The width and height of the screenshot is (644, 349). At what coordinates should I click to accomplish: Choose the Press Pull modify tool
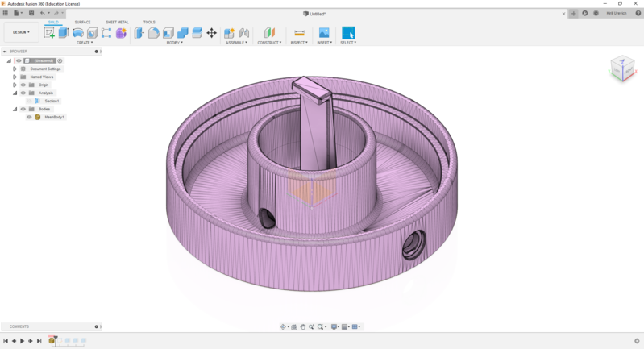(139, 33)
